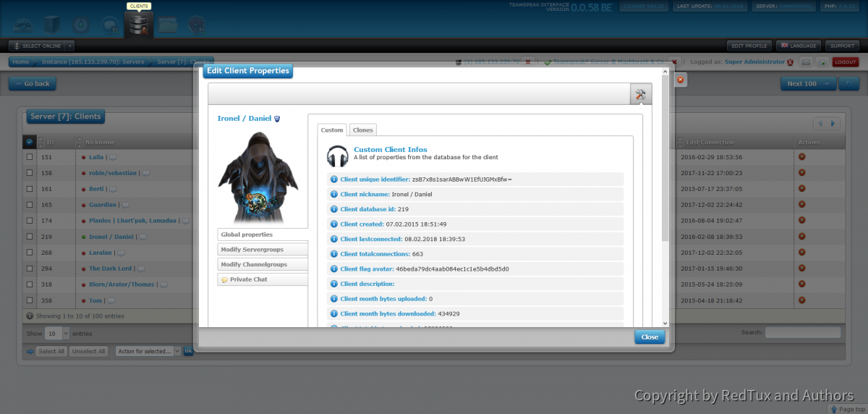The width and height of the screenshot is (868, 414).
Task: Click the orange X icon beside the dialog
Action: point(680,80)
